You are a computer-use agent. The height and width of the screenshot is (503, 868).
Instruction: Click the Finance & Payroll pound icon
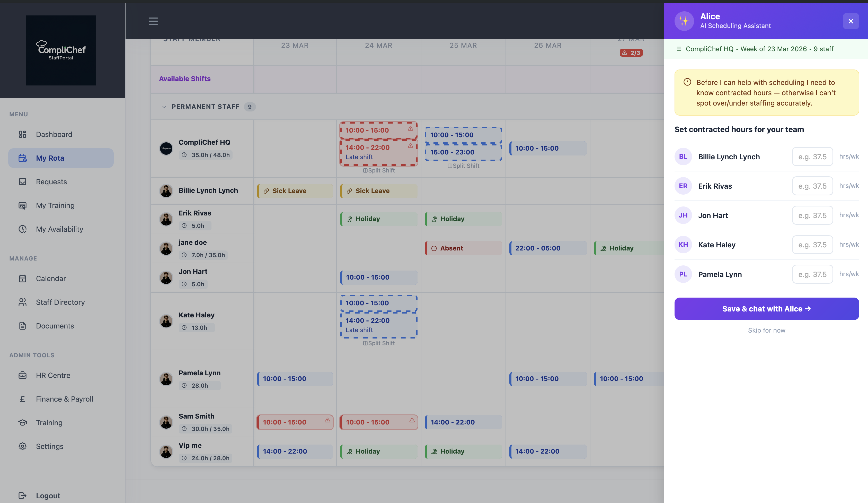tap(22, 399)
